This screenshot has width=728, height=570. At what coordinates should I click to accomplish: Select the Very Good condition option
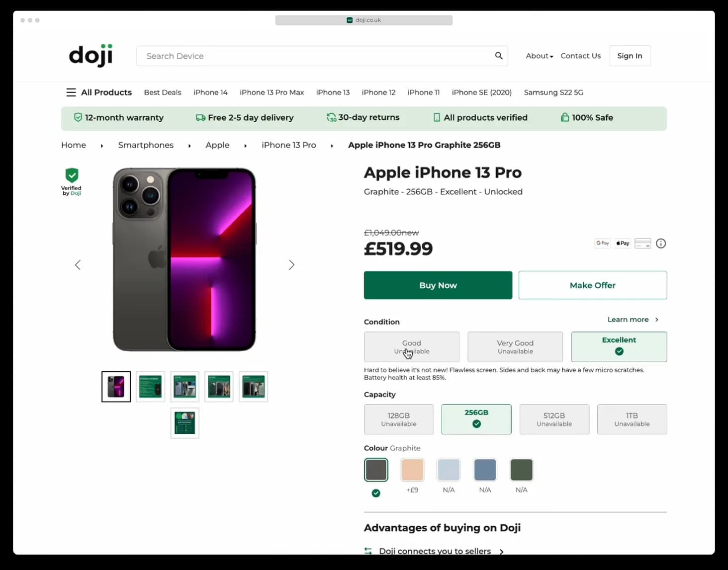515,346
